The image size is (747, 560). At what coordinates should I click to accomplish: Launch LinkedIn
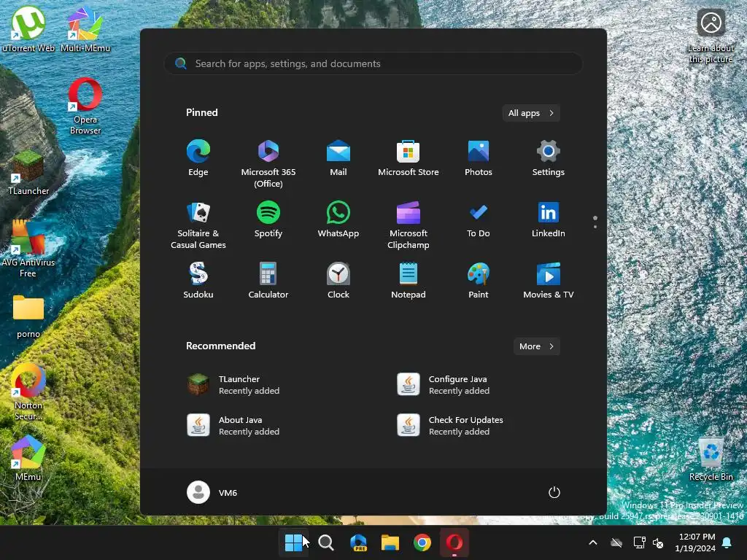click(549, 219)
